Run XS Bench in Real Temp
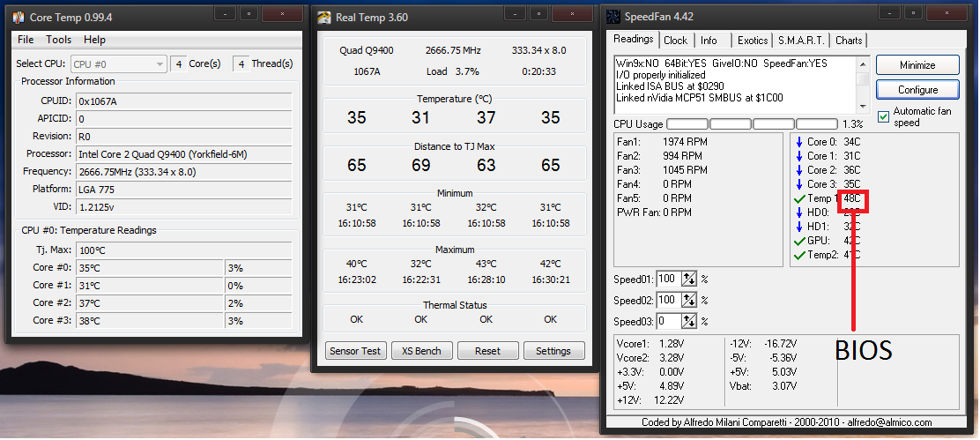Screen dimensions: 980x440 click(x=421, y=351)
